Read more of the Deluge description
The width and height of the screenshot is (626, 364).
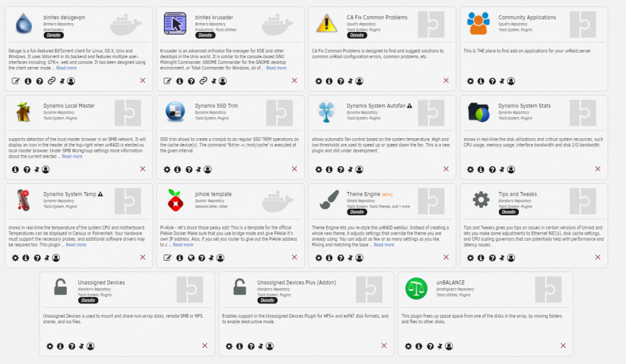(66, 68)
